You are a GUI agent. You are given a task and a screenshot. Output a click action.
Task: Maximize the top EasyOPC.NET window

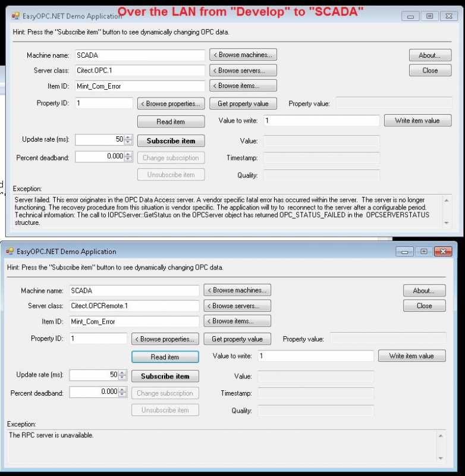430,16
